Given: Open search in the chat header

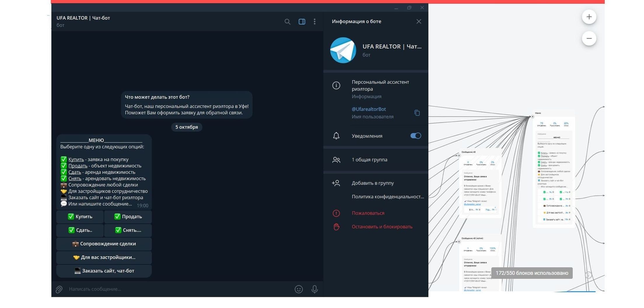Looking at the screenshot, I should [287, 22].
